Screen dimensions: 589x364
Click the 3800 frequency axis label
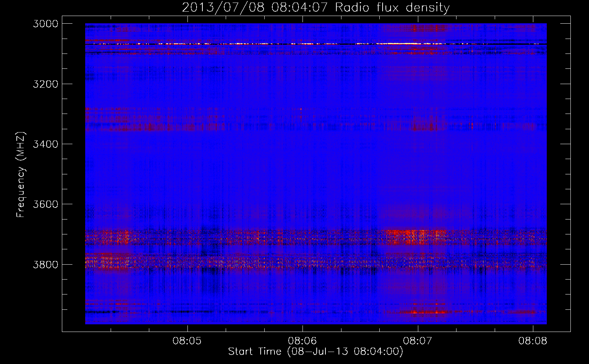[46, 265]
